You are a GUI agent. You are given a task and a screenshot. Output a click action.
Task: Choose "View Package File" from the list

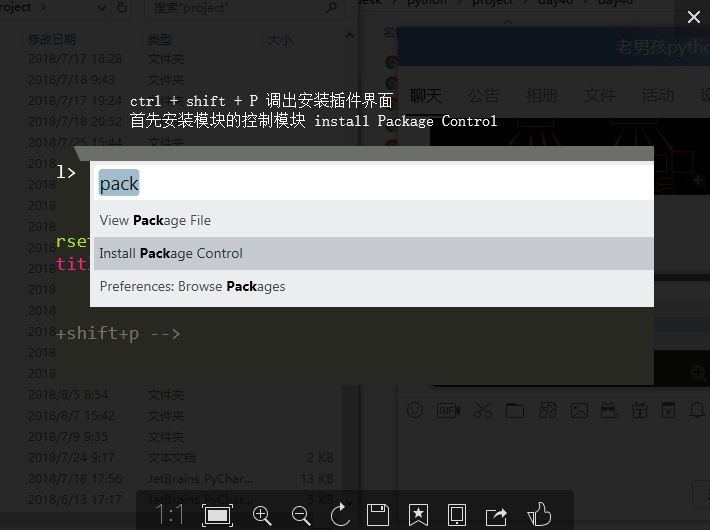point(372,220)
